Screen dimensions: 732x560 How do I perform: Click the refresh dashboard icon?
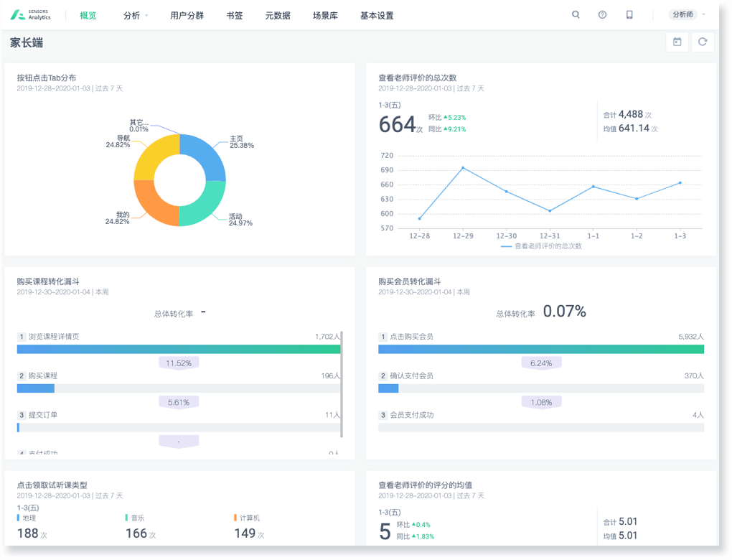703,42
